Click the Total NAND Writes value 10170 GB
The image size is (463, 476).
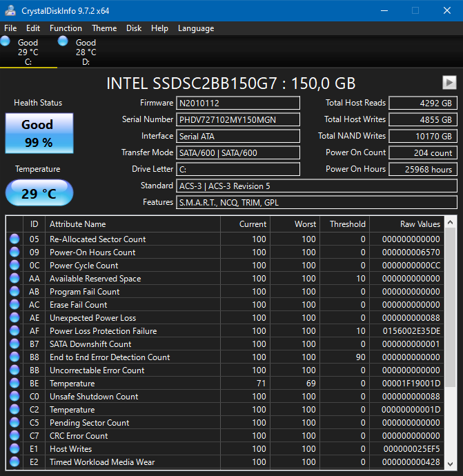coord(423,136)
